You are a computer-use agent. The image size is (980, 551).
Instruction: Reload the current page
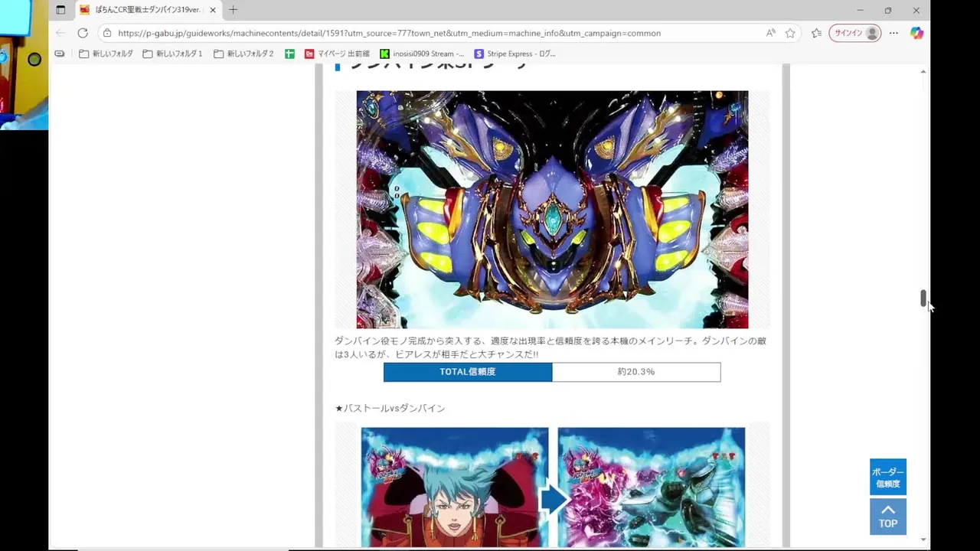point(83,33)
